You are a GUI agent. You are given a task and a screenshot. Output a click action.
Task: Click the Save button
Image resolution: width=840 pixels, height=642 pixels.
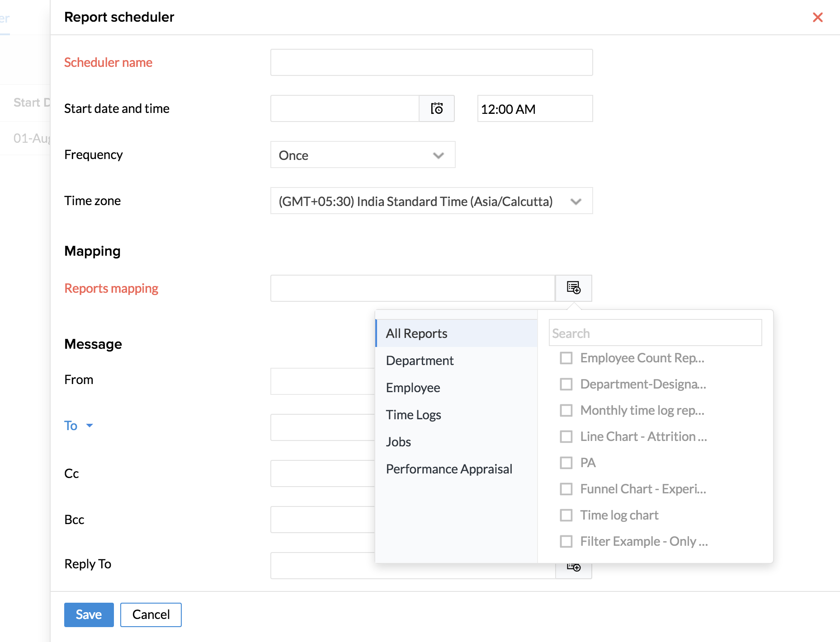pos(89,614)
